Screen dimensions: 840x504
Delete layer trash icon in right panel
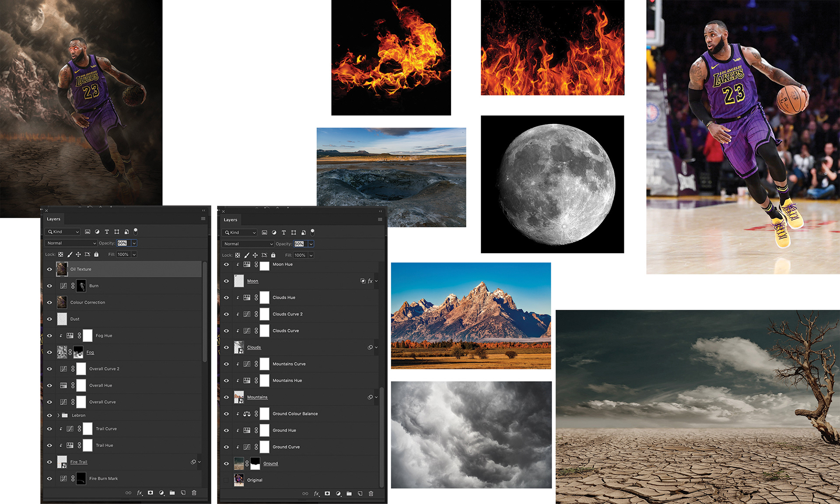pyautogui.click(x=371, y=493)
